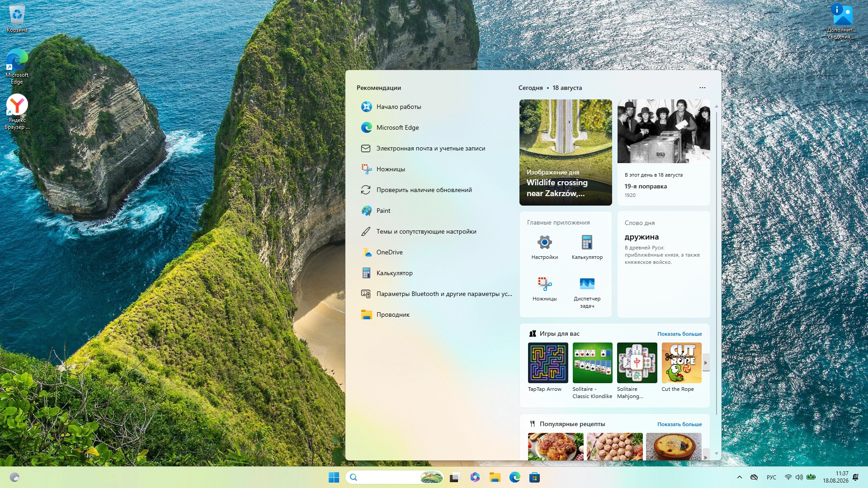The height and width of the screenshot is (488, 868).
Task: Open the meatballs recipe thumbnail
Action: [615, 446]
